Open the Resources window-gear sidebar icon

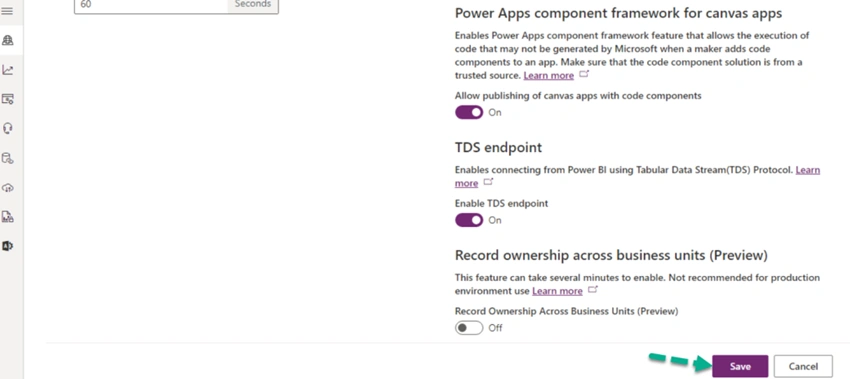(8, 99)
